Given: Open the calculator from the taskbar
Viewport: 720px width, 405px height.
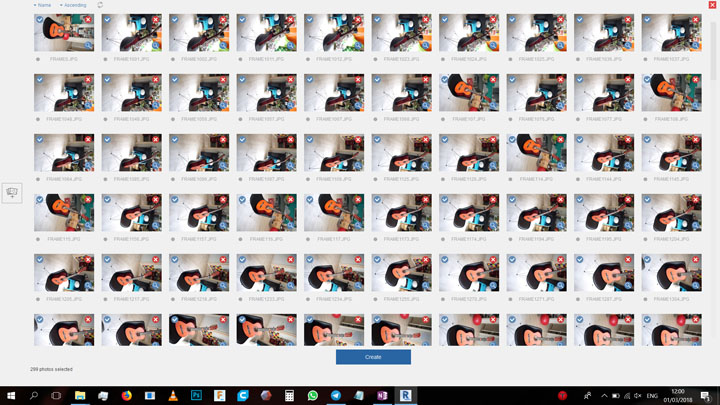Looking at the screenshot, I should click(x=289, y=395).
